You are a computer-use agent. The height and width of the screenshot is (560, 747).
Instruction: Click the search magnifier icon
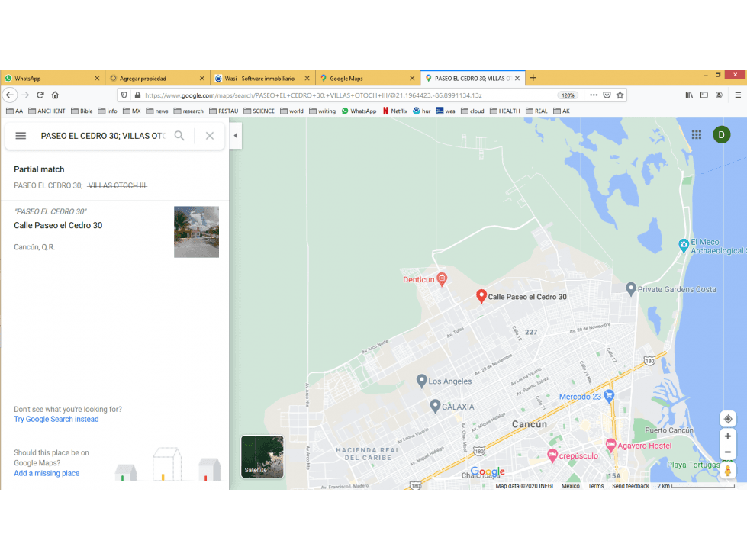179,136
